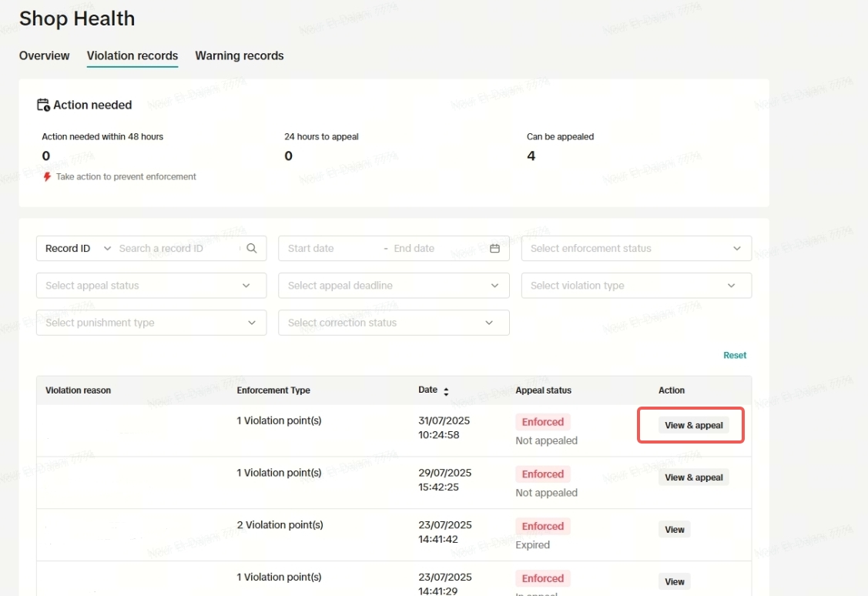The height and width of the screenshot is (596, 868).
Task: Click the Start date input field
Action: point(331,249)
